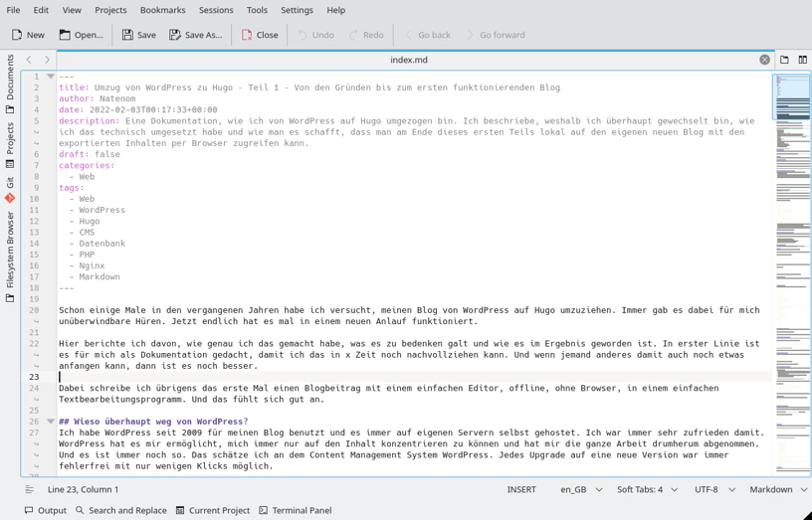812x520 pixels.
Task: Place cursor on the 'title:' line
Action: [309, 87]
